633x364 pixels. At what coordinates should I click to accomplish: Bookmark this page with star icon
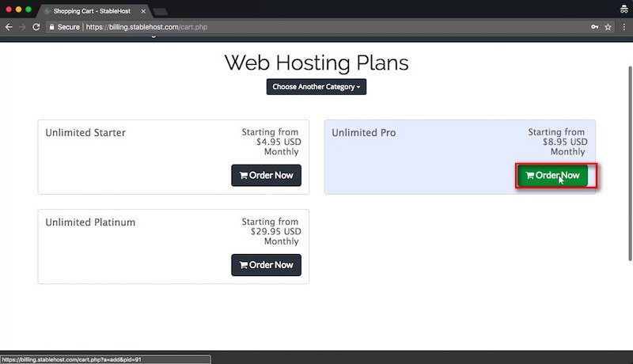608,27
